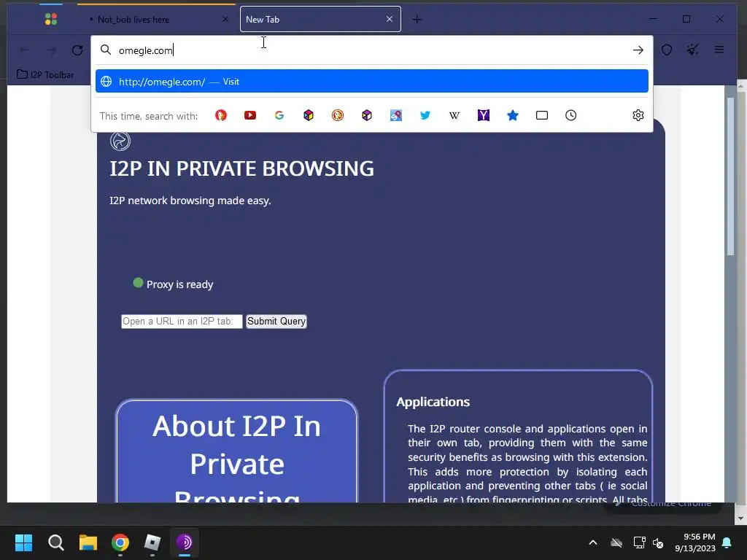Click the scrollbar down arrow
The image size is (747, 560).
tap(741, 518)
